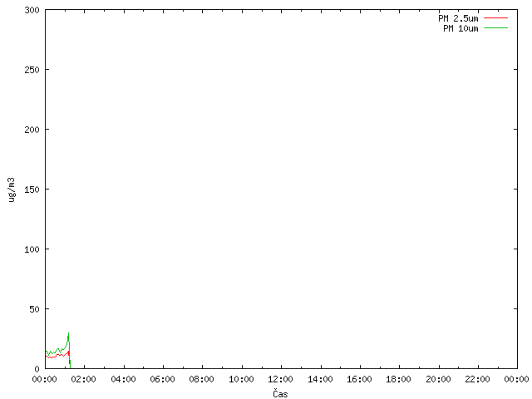This screenshot has height=399, width=532.
Task: Click the 20:00 time label
Action: (438, 379)
